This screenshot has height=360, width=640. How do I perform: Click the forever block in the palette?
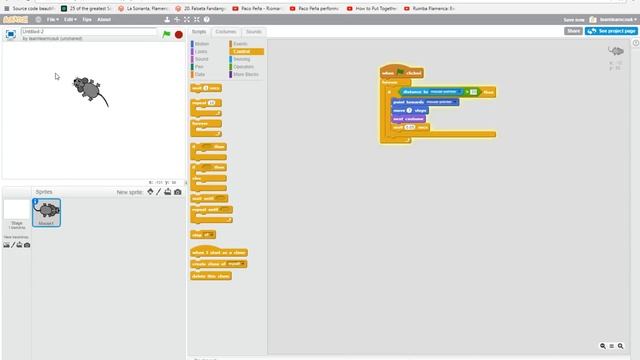pos(206,128)
